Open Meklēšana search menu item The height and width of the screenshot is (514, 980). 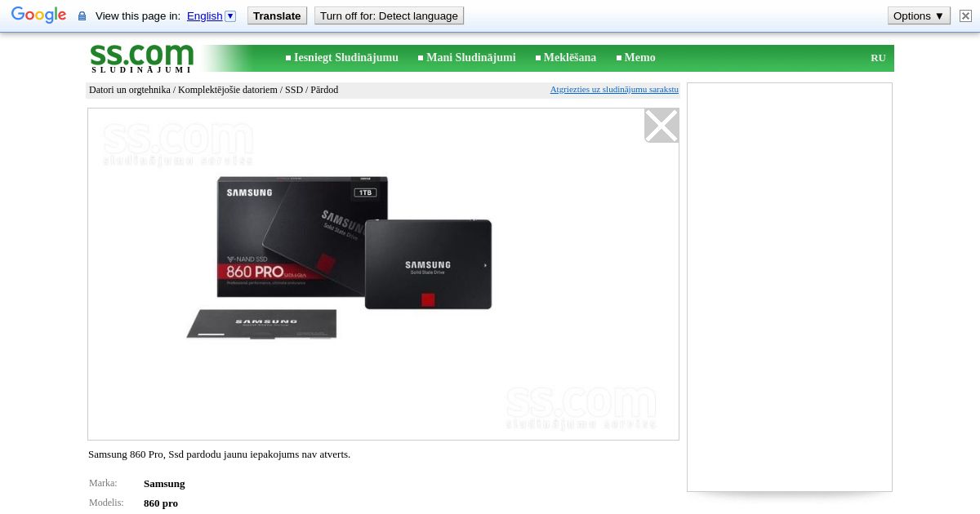(570, 58)
